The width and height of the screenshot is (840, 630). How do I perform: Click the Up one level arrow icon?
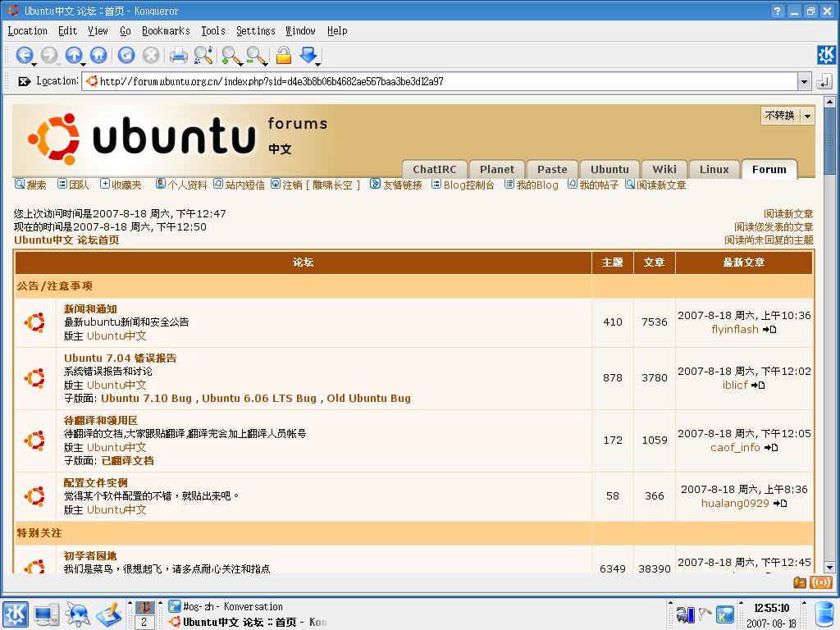74,55
